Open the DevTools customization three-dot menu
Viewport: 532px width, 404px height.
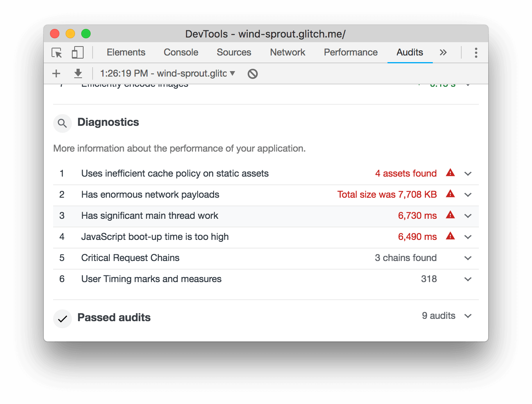pos(476,52)
